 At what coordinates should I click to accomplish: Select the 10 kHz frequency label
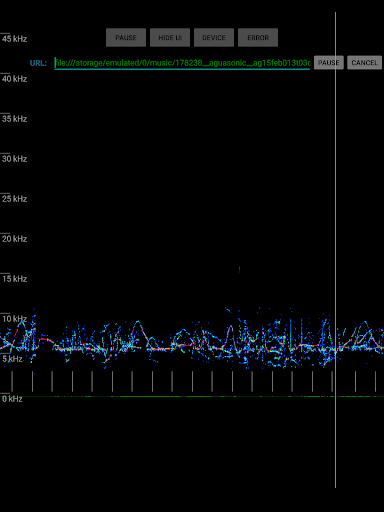point(14,319)
